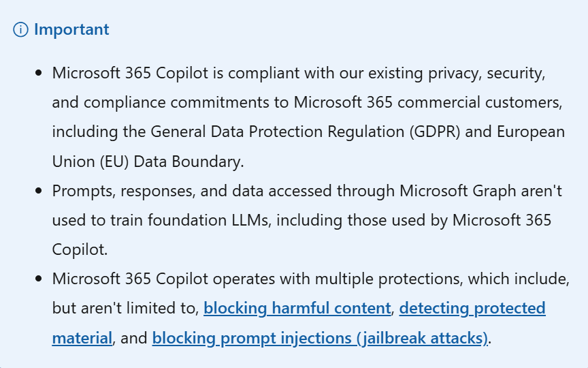Screen dimensions: 588x368
Task: Click the bullet before multiple protections paragraph
Action: point(39,279)
